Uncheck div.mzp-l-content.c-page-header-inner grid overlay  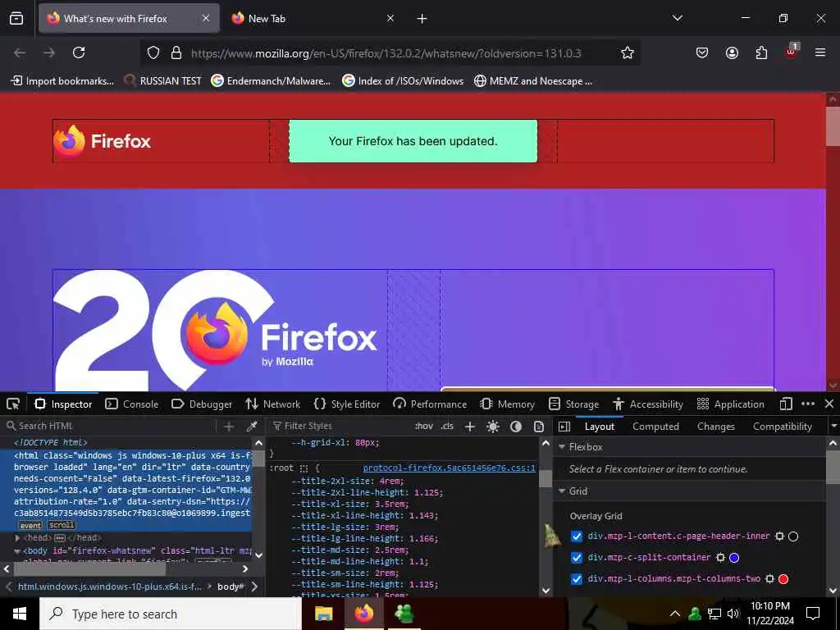click(577, 536)
